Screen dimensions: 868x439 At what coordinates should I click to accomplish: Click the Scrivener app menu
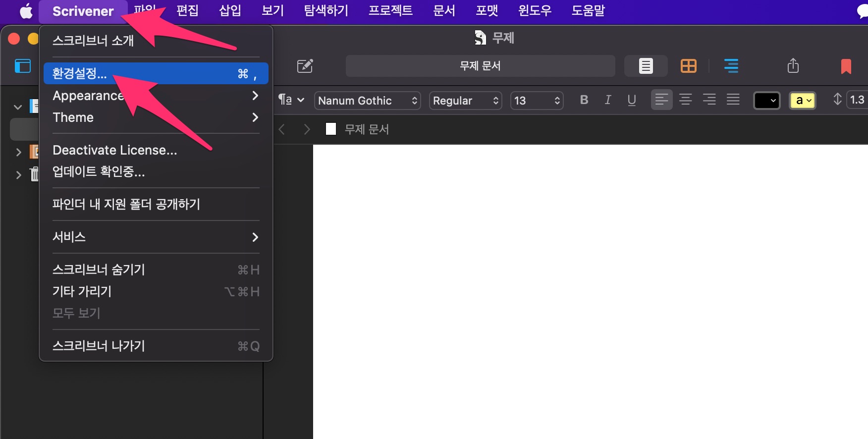pyautogui.click(x=83, y=11)
